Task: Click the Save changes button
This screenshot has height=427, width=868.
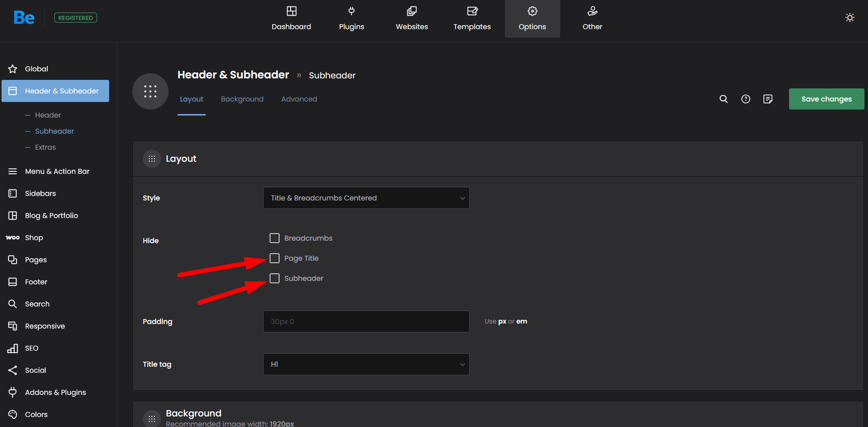Action: pyautogui.click(x=826, y=99)
